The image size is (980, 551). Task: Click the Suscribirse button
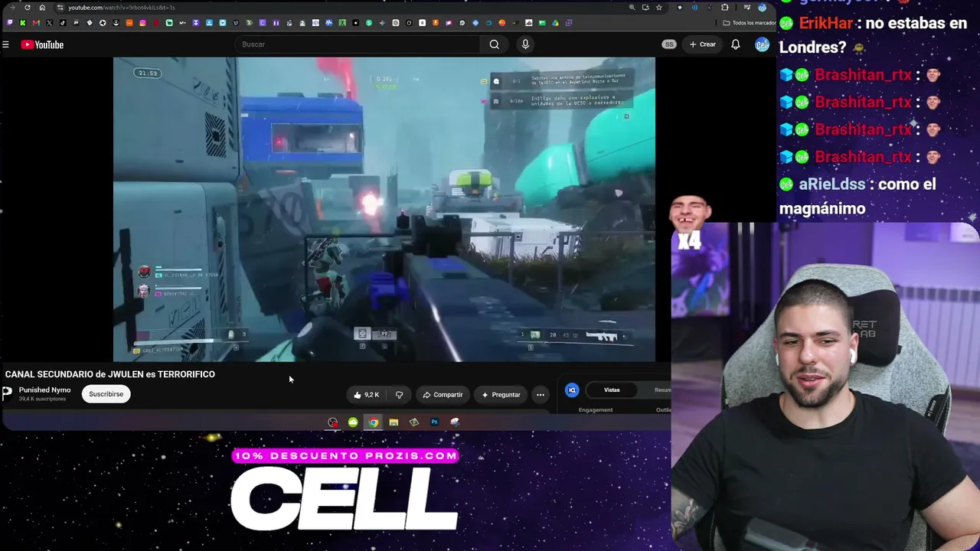click(106, 394)
